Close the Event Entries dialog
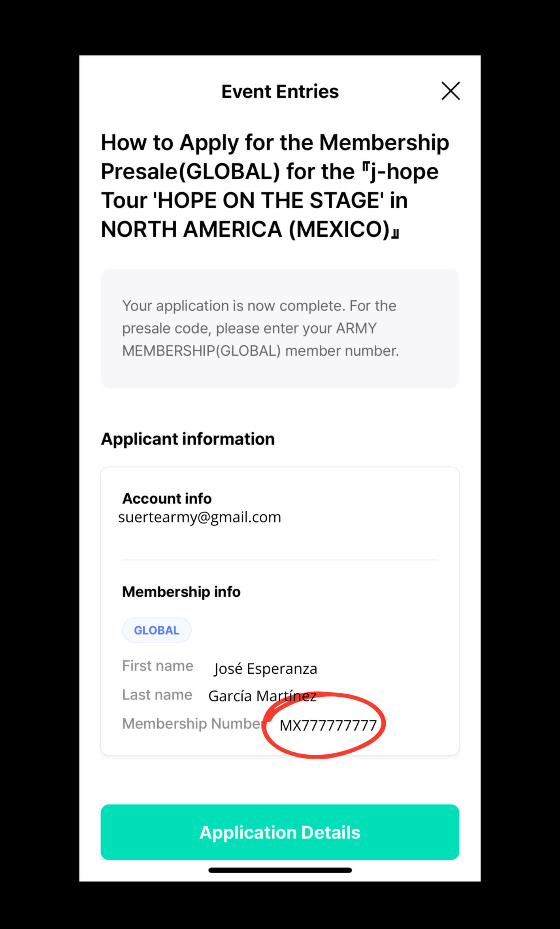This screenshot has width=560, height=929. point(451,91)
